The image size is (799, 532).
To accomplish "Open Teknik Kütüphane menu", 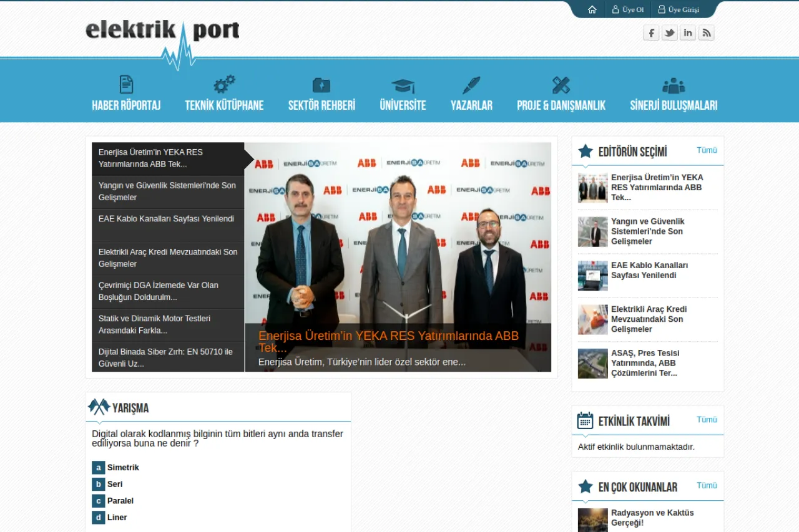I will click(x=224, y=105).
